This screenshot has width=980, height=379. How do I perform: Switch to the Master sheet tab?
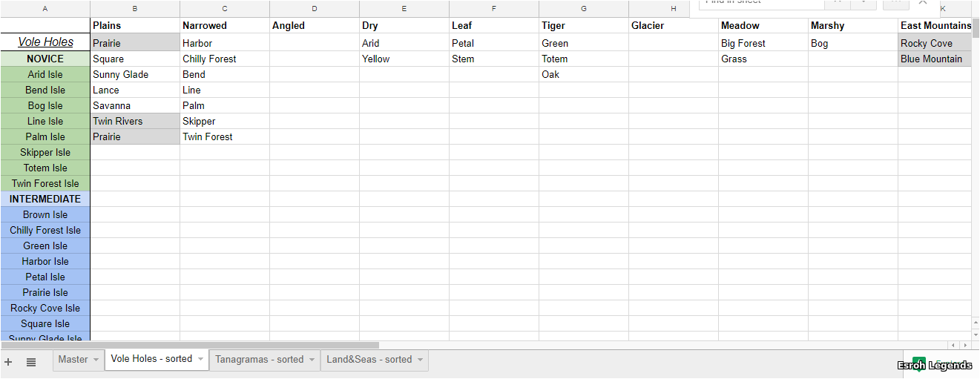click(x=73, y=360)
